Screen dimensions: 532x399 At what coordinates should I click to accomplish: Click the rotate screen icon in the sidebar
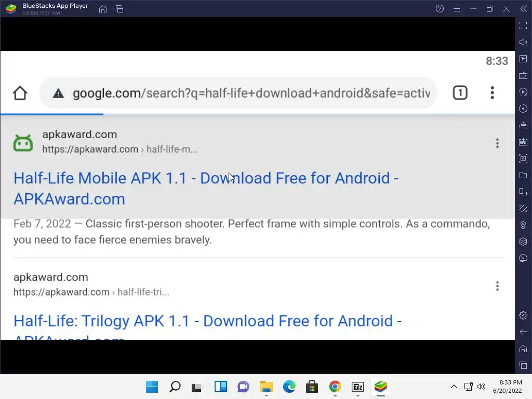pos(523,208)
